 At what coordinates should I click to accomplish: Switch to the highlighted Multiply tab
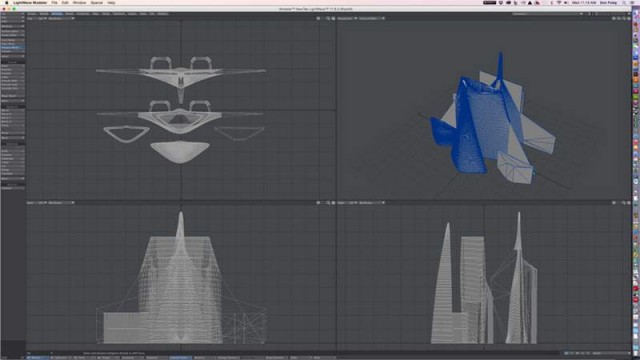(x=57, y=14)
